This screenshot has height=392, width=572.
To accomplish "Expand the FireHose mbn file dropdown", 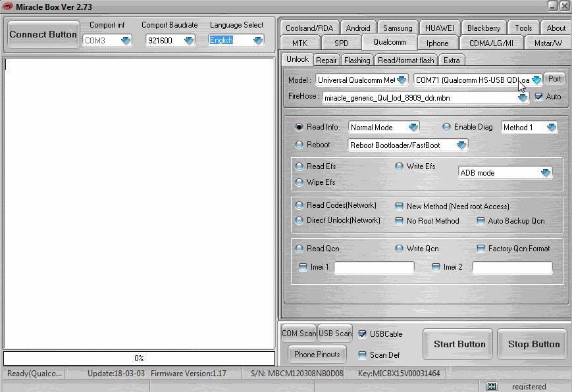I will click(523, 98).
